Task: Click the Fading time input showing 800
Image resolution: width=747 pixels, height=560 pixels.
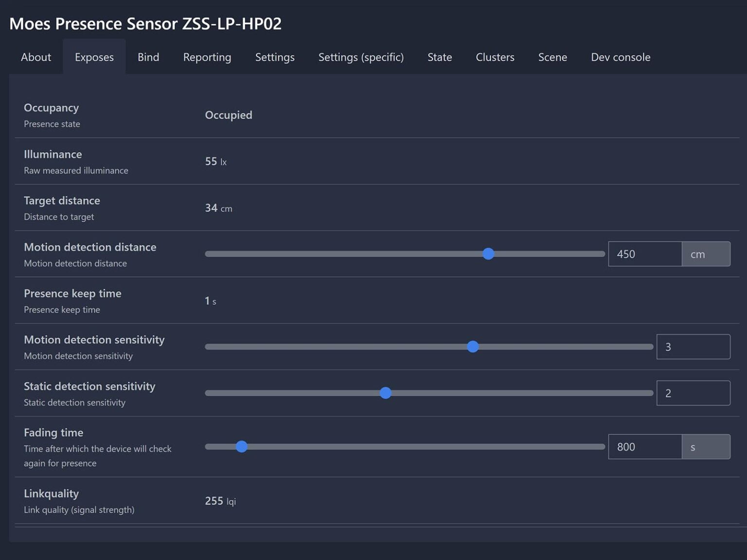Action: coord(645,447)
